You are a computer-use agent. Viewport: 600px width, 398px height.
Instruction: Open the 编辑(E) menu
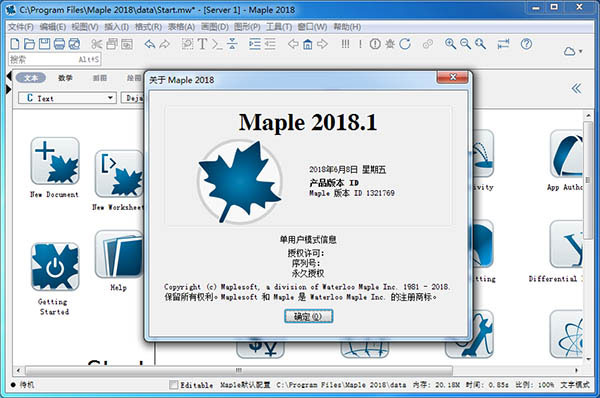point(53,27)
